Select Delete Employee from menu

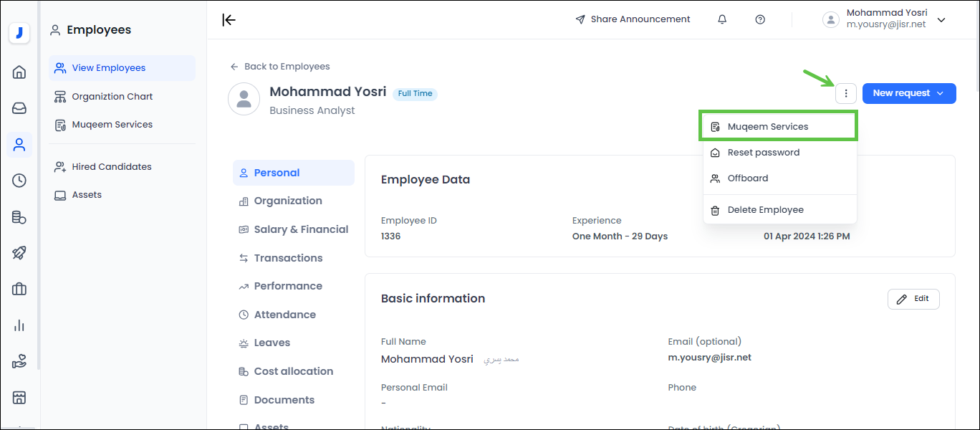click(x=765, y=210)
